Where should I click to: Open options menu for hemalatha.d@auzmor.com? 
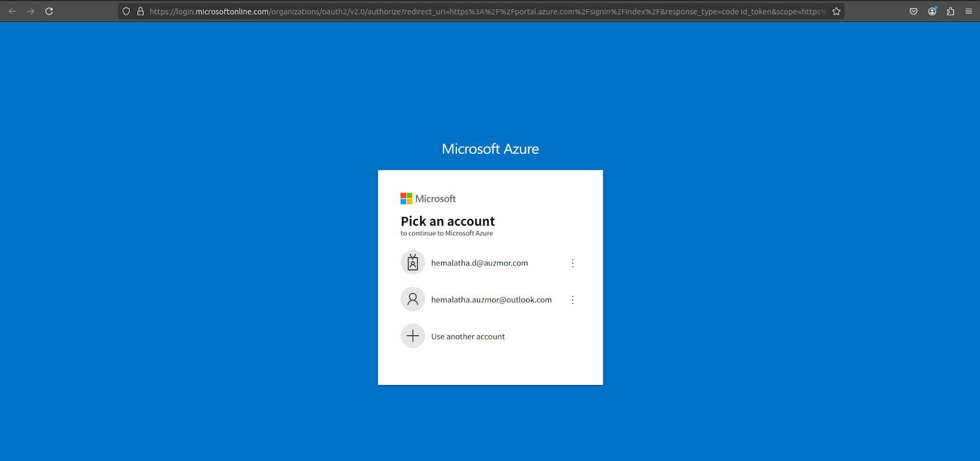[573, 263]
